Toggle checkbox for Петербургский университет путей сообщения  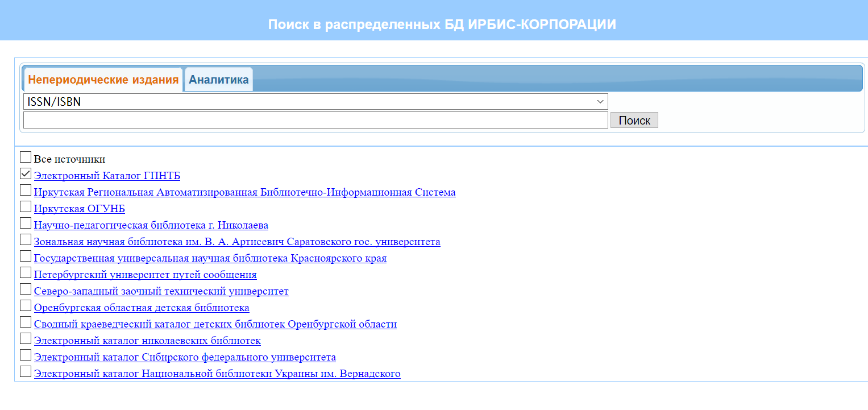[x=26, y=272]
